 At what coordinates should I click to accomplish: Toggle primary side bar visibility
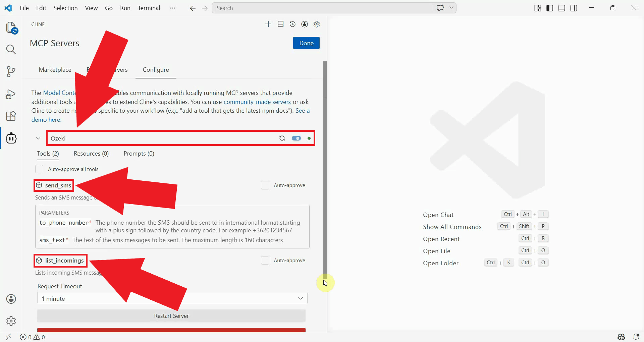[550, 8]
